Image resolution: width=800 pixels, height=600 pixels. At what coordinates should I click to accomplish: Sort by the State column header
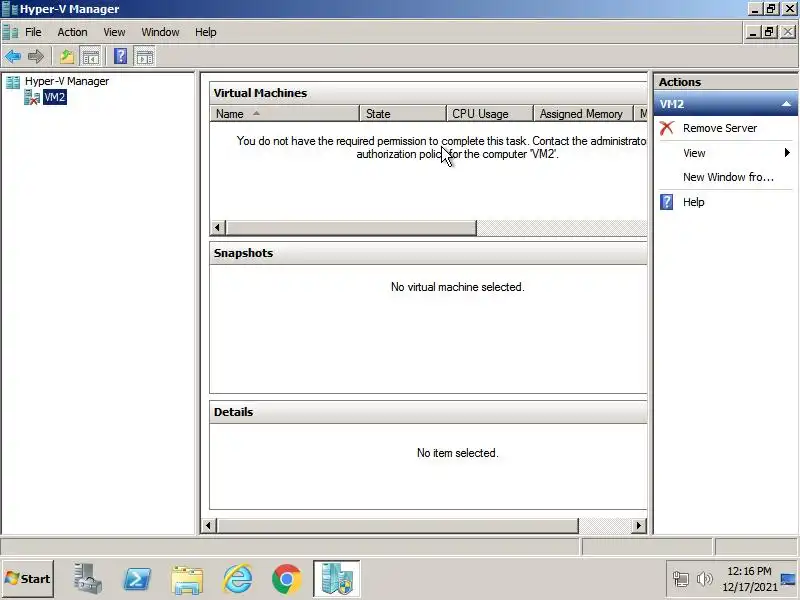coord(403,114)
